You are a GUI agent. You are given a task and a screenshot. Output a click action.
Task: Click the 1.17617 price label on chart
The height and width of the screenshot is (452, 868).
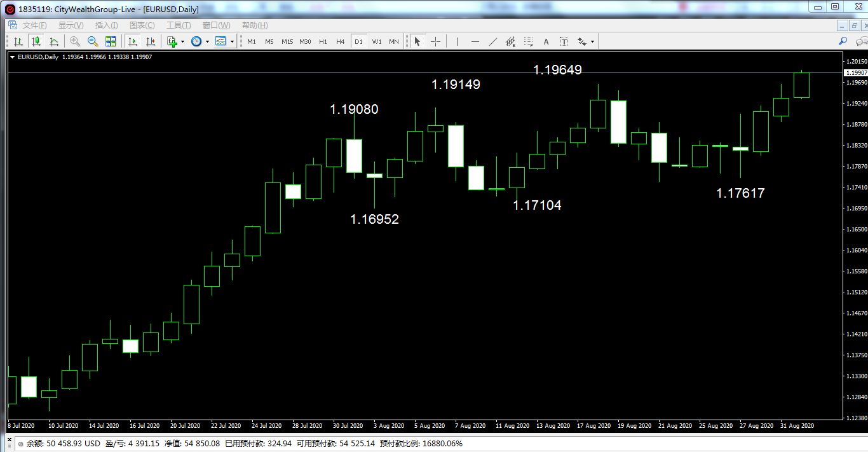point(740,193)
